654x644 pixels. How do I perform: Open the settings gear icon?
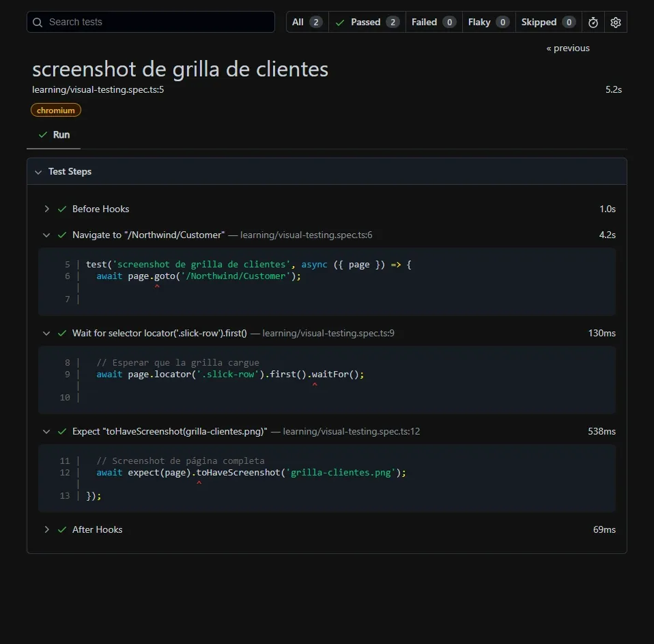[x=616, y=23]
